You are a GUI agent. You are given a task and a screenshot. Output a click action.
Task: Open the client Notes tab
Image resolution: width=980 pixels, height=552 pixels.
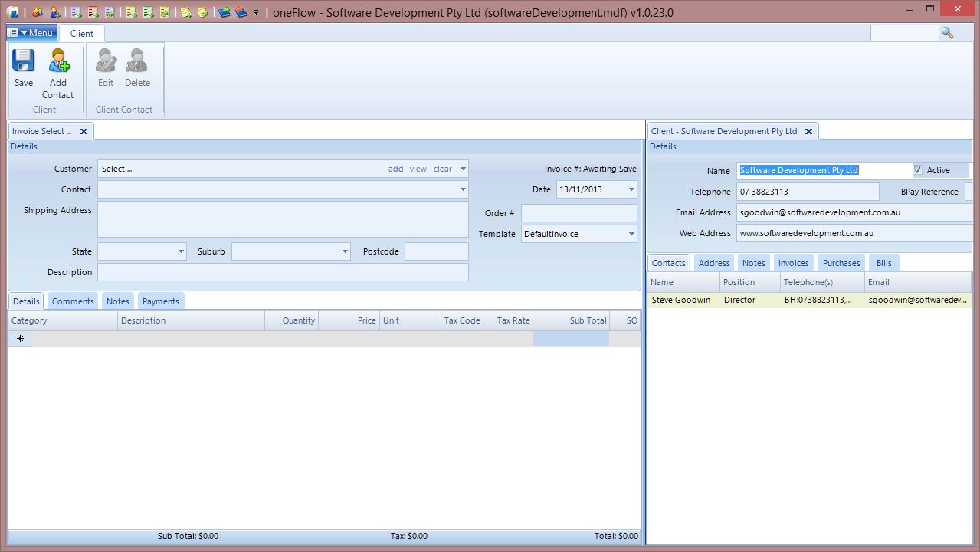click(x=754, y=263)
